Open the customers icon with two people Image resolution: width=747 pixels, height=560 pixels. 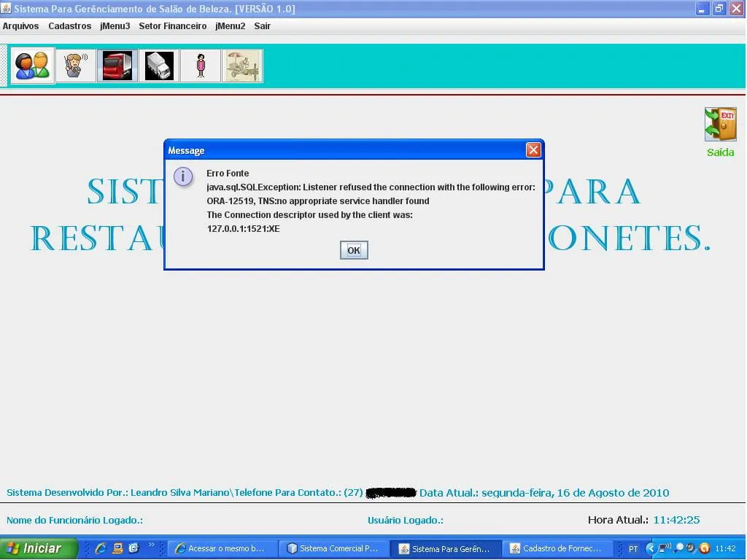[32, 66]
